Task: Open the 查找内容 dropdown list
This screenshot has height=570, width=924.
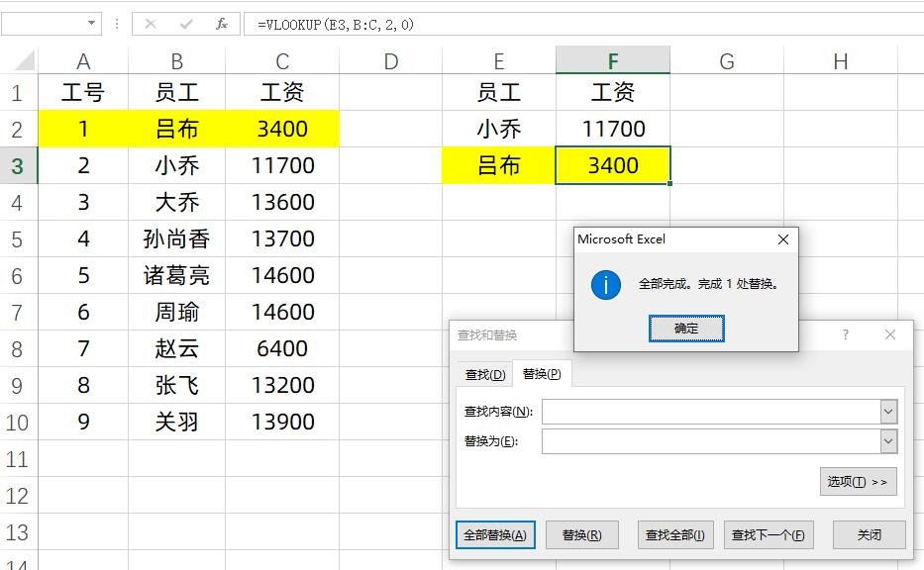Action: [x=888, y=411]
